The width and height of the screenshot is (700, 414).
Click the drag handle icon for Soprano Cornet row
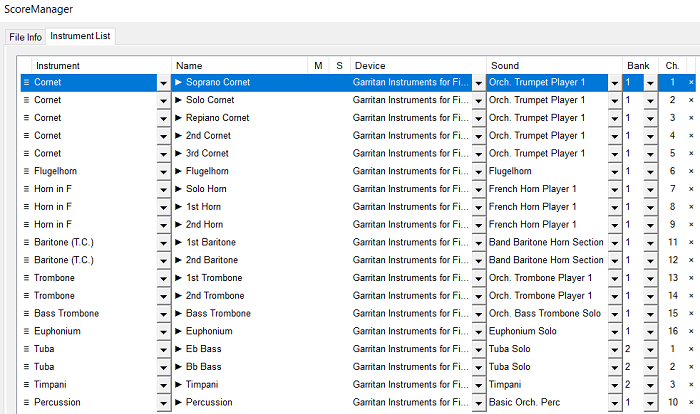click(26, 82)
